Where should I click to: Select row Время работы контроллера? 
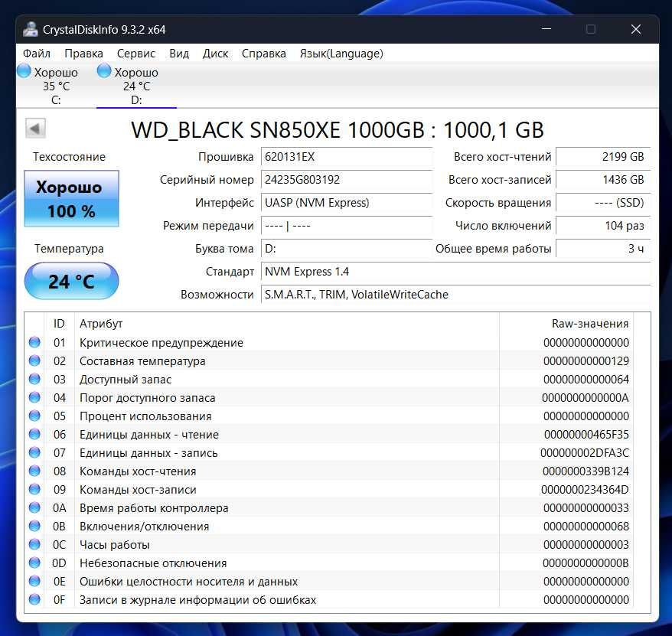[329, 508]
